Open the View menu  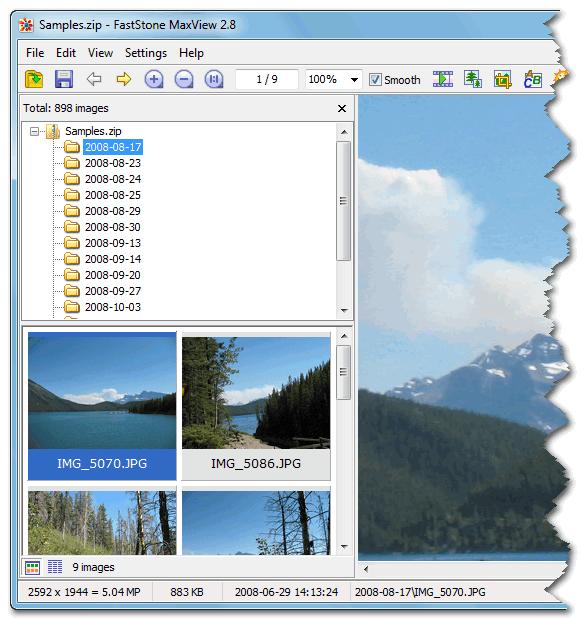click(100, 53)
